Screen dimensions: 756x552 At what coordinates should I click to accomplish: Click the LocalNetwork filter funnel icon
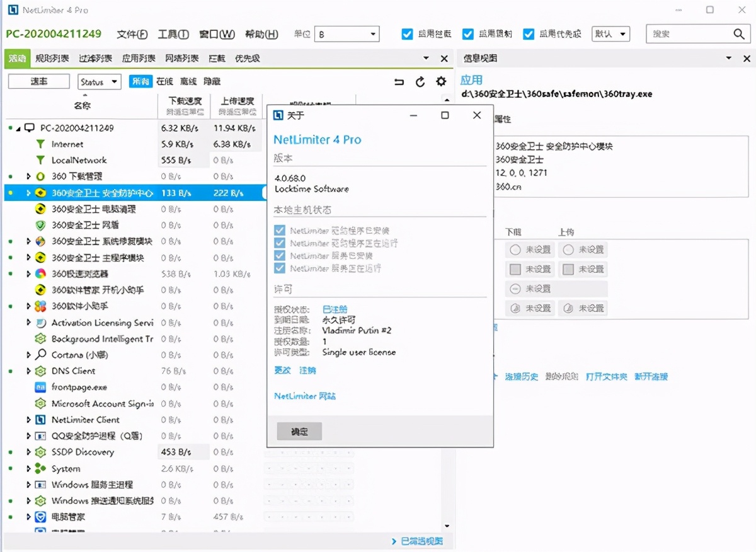point(40,160)
